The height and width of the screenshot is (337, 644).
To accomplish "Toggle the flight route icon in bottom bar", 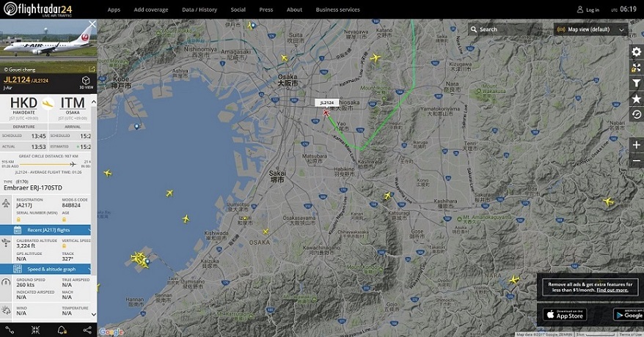I will coord(10,330).
